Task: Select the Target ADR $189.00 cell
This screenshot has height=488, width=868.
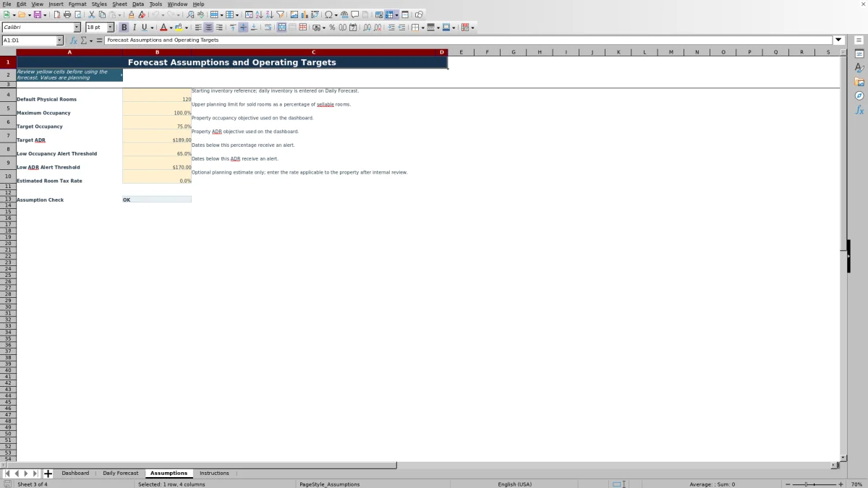Action: [x=157, y=136]
